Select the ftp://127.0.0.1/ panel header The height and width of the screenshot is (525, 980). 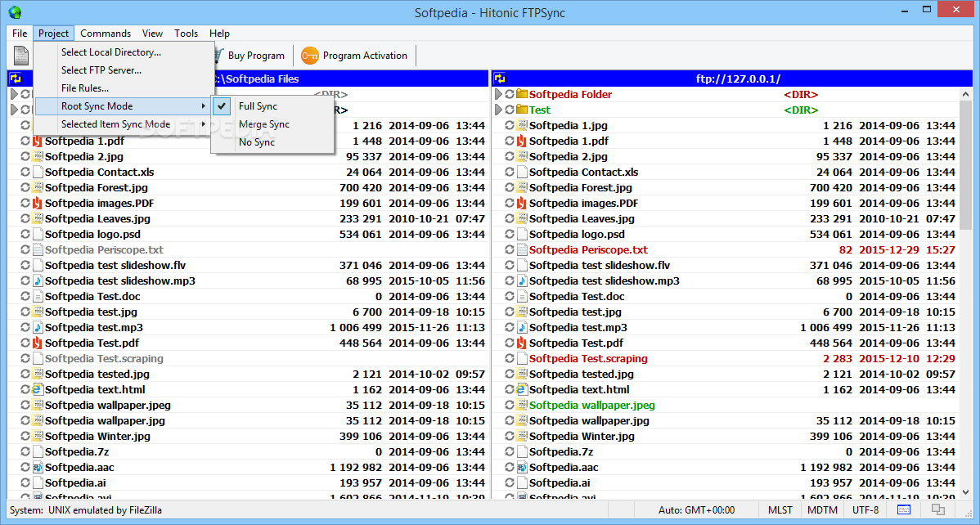(x=732, y=79)
